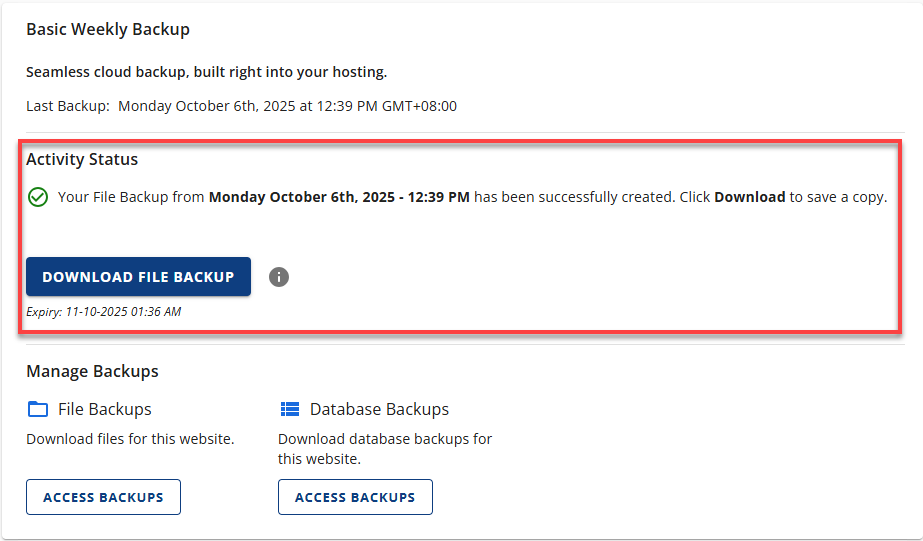This screenshot has height=541, width=923.
Task: Click the File Backups folder icon
Action: [x=38, y=409]
